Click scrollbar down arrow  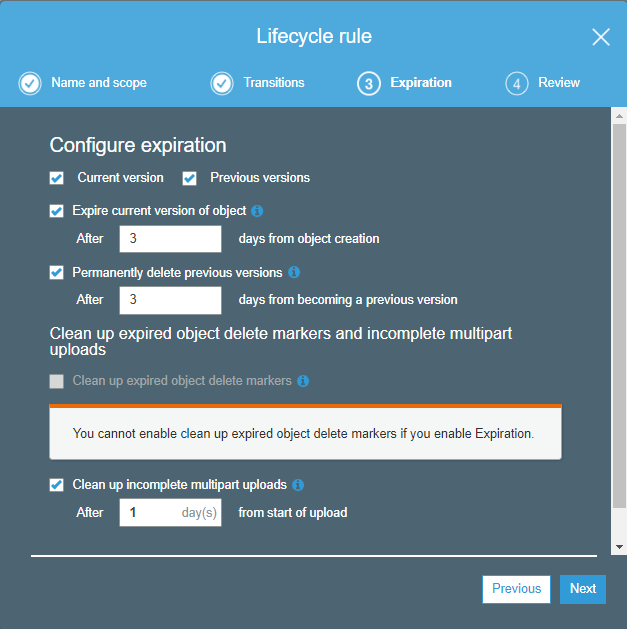[619, 547]
